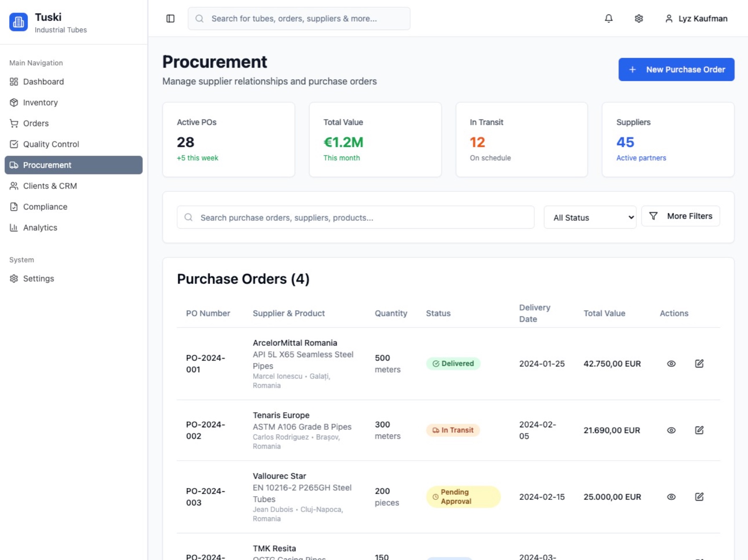Image resolution: width=748 pixels, height=560 pixels.
Task: Edit purchase order PO-2024-003
Action: [699, 497]
